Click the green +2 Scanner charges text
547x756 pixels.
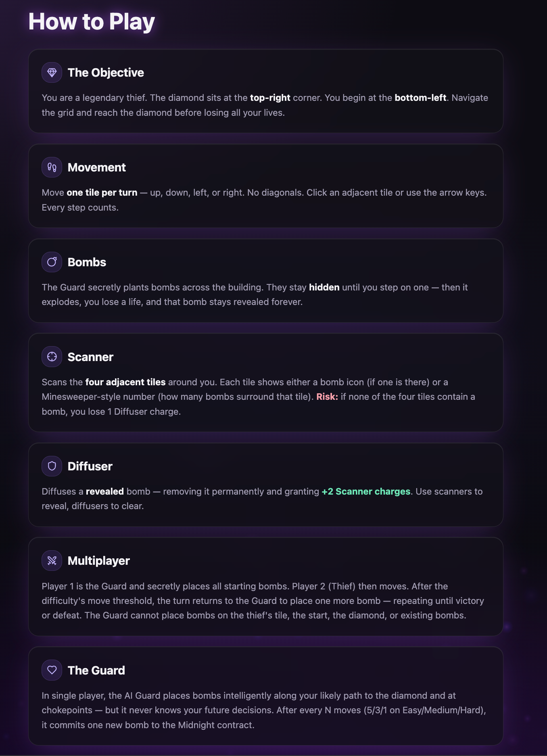(x=366, y=491)
